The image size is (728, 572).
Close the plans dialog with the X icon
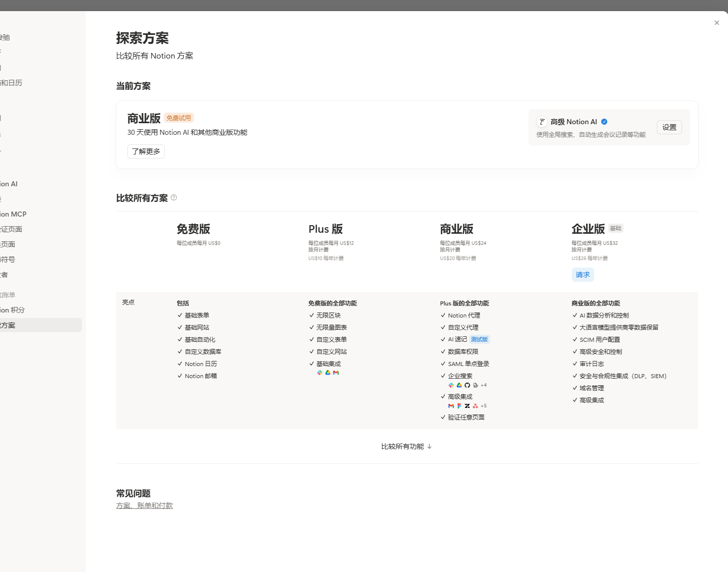(x=717, y=23)
